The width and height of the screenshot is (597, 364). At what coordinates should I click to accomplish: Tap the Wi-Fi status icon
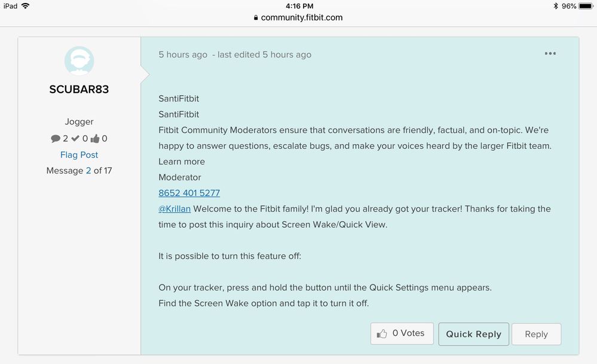coord(26,6)
